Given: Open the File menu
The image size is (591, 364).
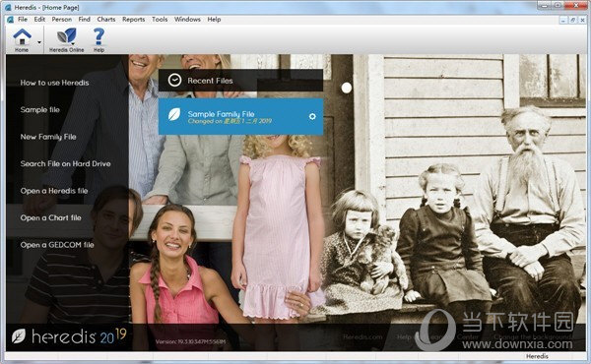Looking at the screenshot, I should [x=23, y=20].
